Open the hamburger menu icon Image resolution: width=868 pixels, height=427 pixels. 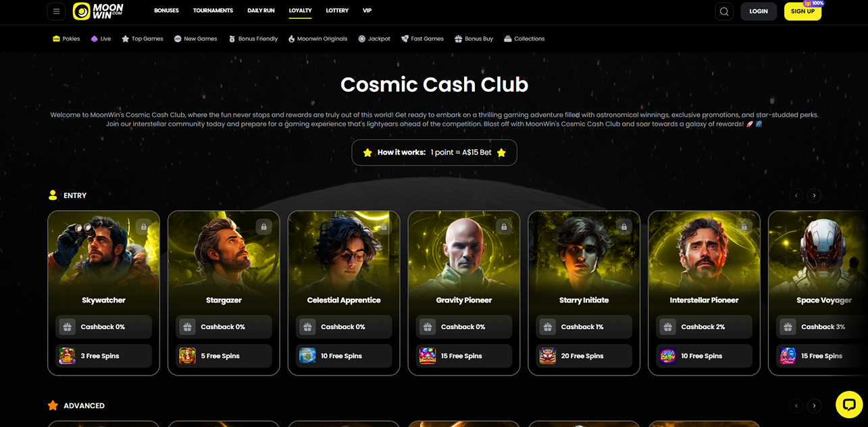(57, 11)
